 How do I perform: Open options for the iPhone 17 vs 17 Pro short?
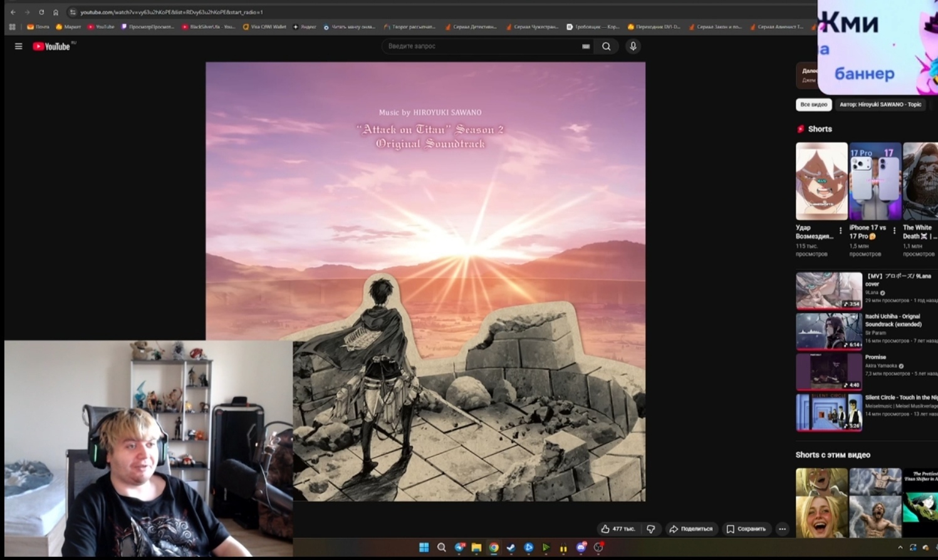(x=894, y=231)
